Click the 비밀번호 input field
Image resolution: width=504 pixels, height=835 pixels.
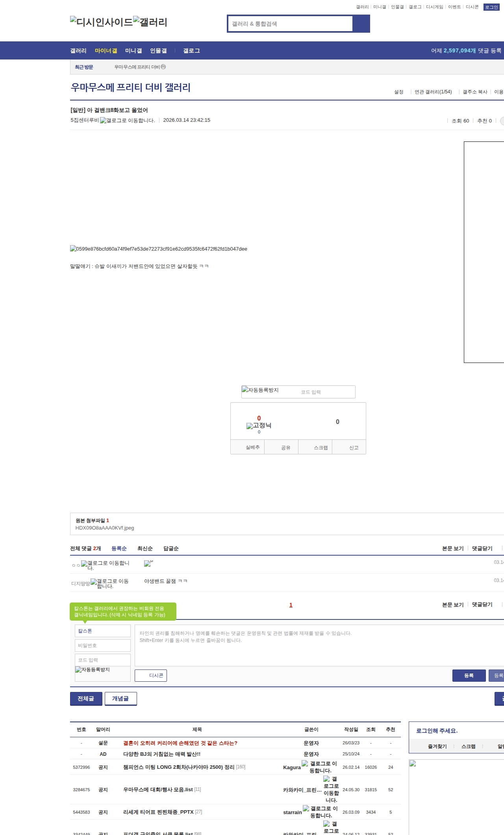(102, 645)
